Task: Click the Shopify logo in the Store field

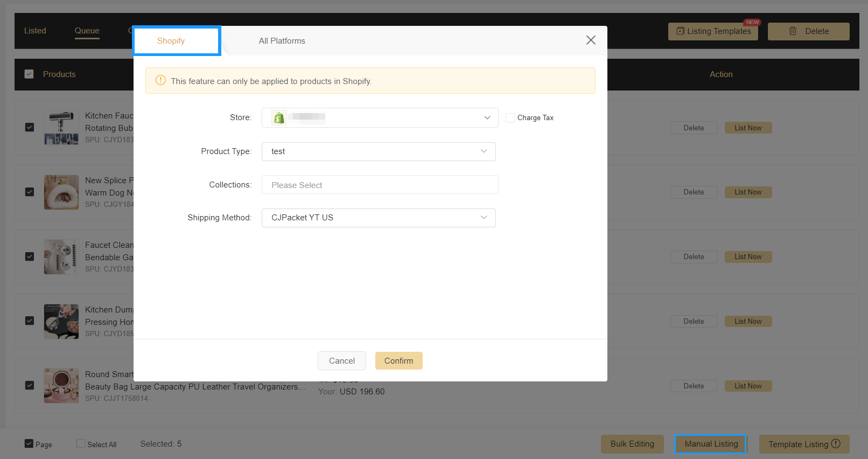Action: click(279, 117)
